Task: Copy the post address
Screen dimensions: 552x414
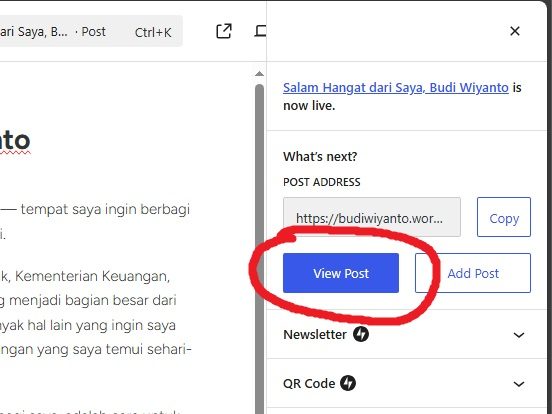Action: tap(504, 217)
